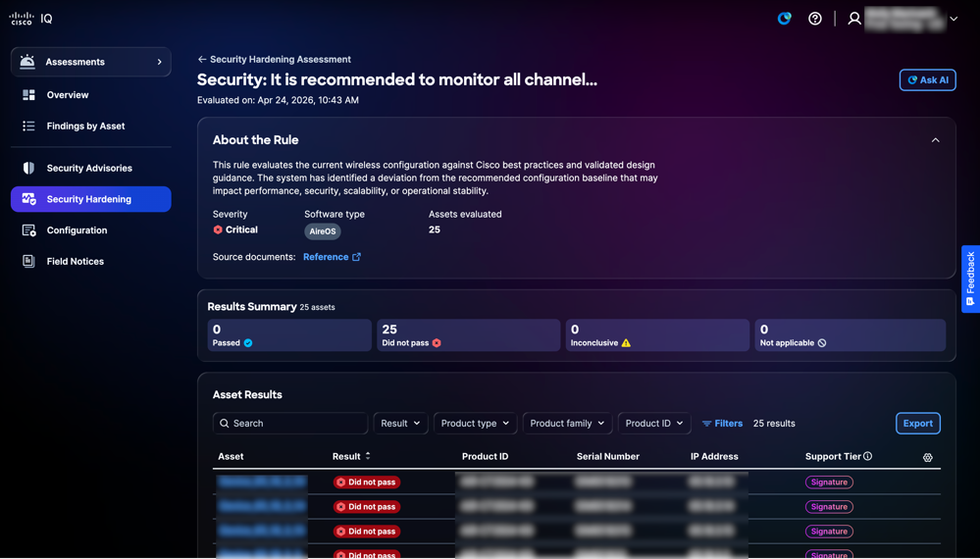This screenshot has height=559, width=980.
Task: Open the Result filter dropdown
Action: click(400, 424)
